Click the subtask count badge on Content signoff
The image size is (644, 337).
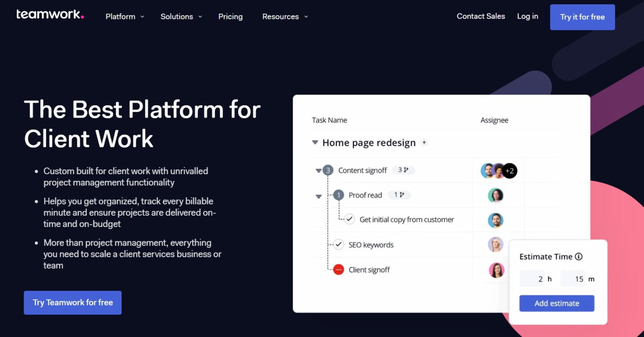pyautogui.click(x=403, y=170)
